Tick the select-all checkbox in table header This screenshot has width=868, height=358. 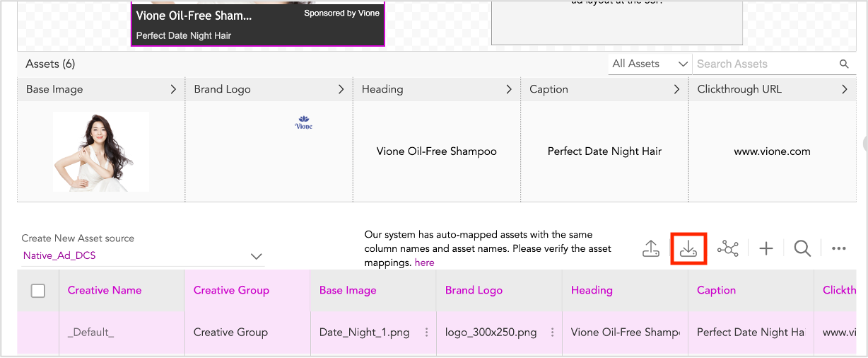[x=38, y=291]
